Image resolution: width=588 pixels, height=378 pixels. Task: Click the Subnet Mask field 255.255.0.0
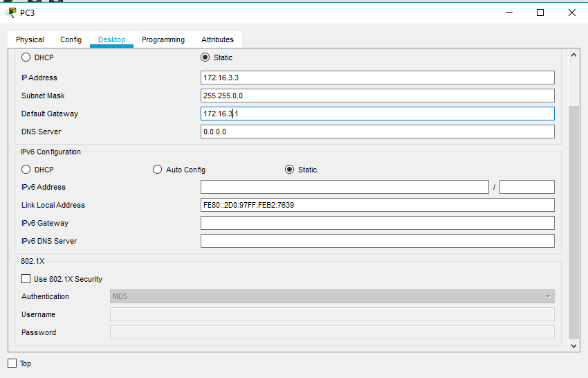coord(377,96)
